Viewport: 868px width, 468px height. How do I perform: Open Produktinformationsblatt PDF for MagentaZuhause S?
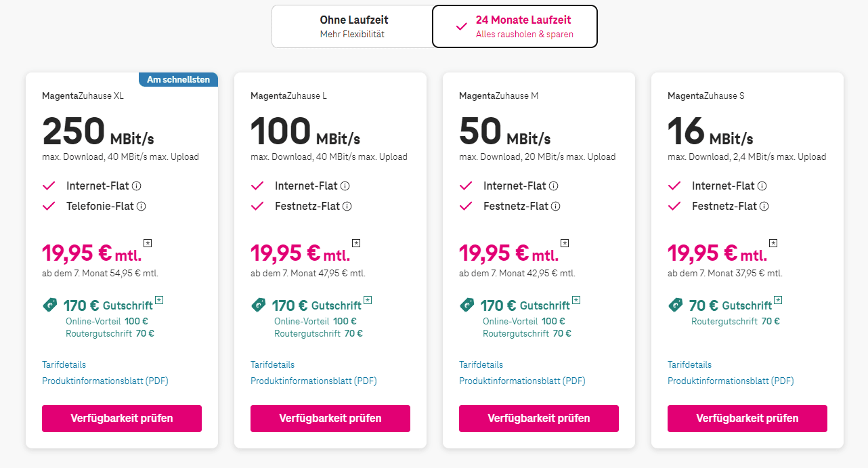tap(731, 381)
